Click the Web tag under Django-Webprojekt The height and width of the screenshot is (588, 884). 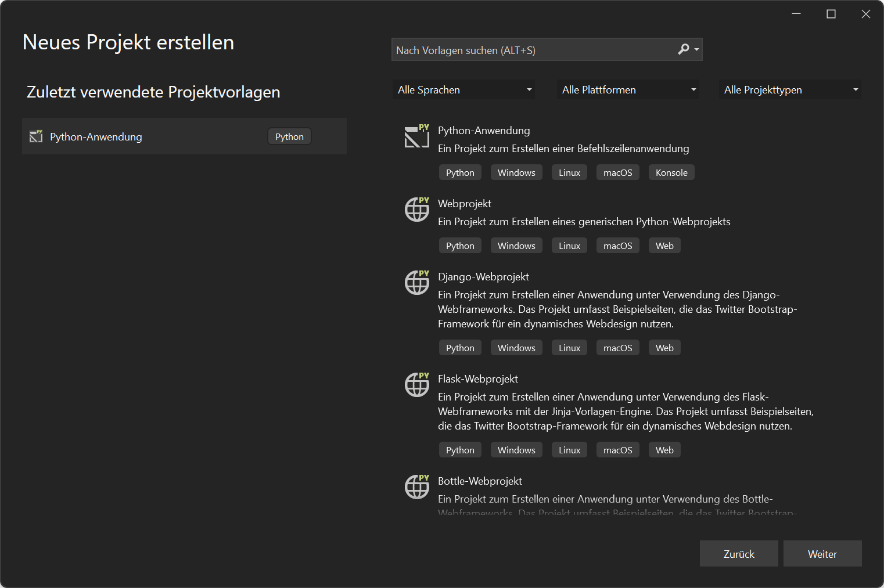click(x=664, y=347)
